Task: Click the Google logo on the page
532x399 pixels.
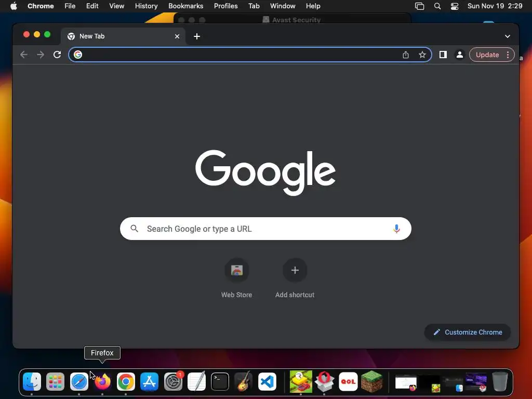Action: click(265, 172)
